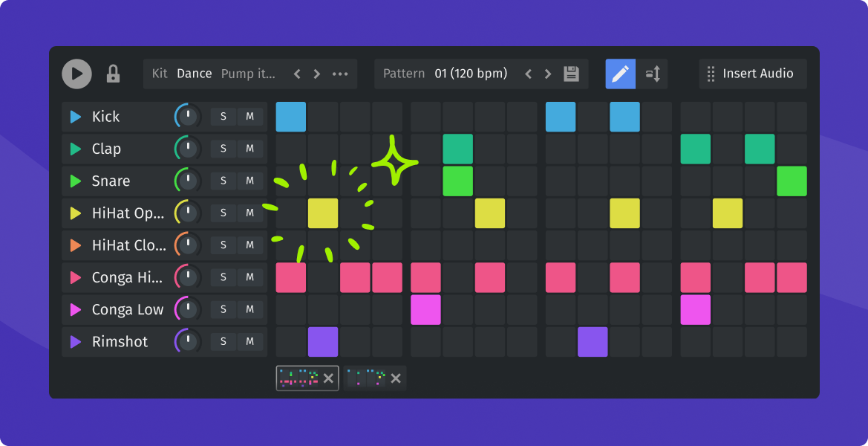Preview the Conga Low sample
Viewport: 868px width, 446px height.
76,310
